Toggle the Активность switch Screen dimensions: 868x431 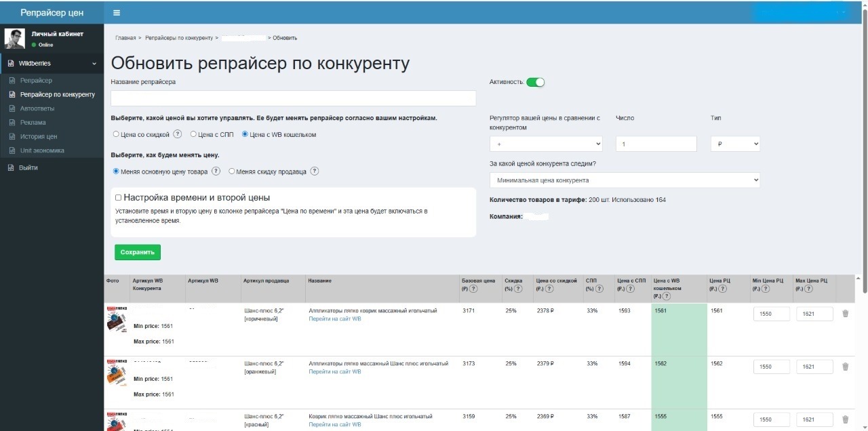536,82
